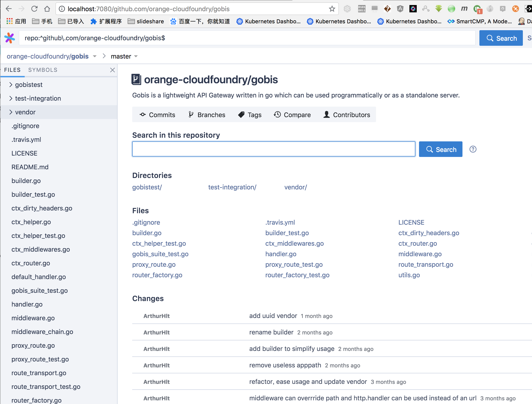This screenshot has width=532, height=404.
Task: Switch to the orange-cloudfoundry/gobis repo link
Action: 48,56
